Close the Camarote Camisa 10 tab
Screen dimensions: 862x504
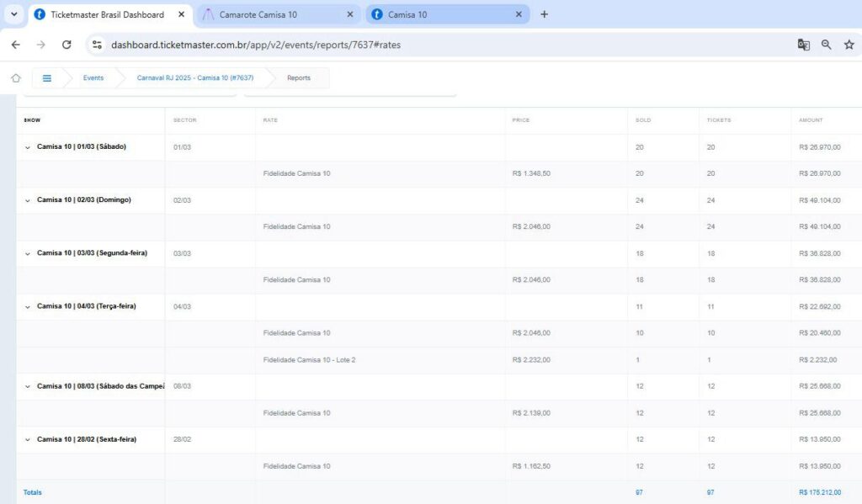[350, 15]
